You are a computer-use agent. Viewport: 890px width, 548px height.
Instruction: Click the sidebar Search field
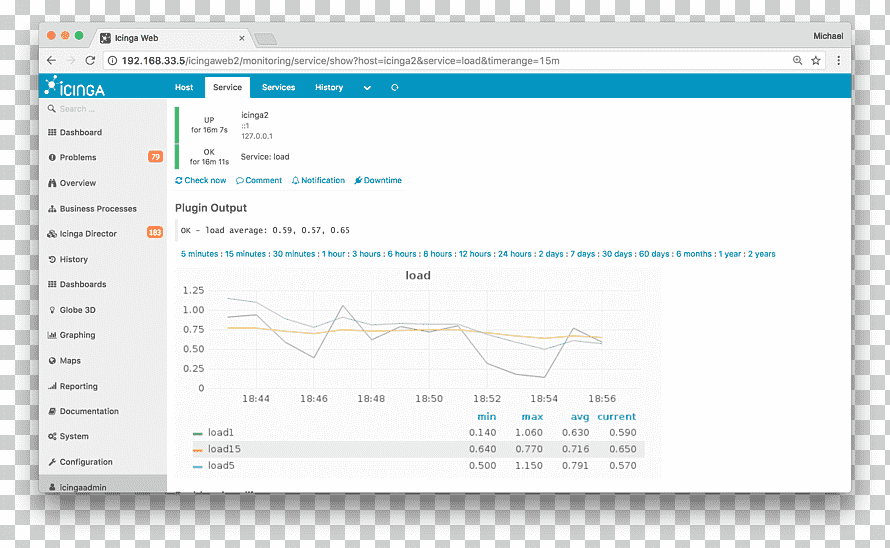click(103, 108)
